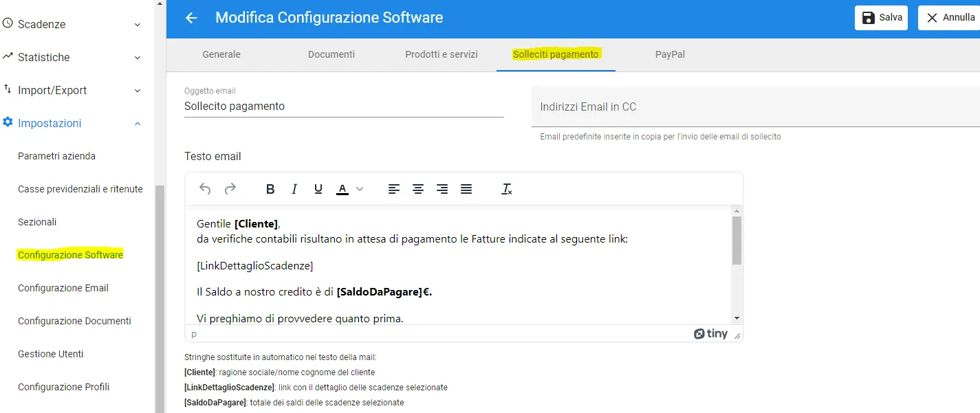Viewport: 980px width, 413px height.
Task: Toggle italic formatting in email editor
Action: tap(294, 189)
